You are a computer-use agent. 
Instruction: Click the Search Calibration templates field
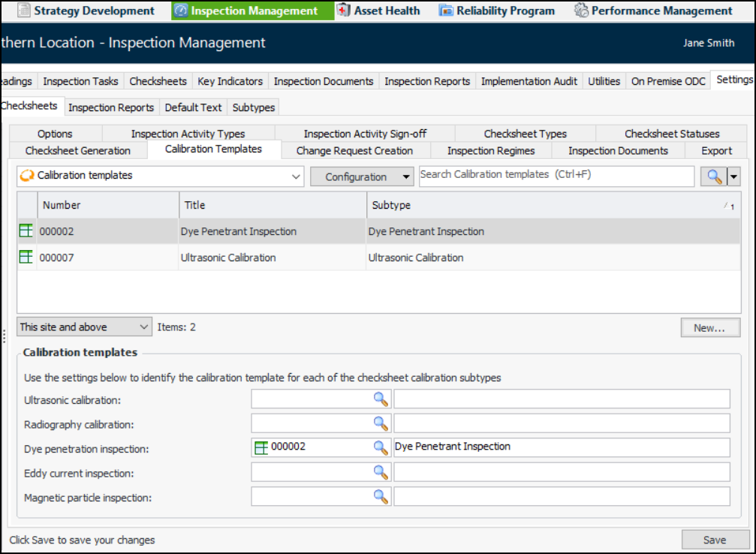556,175
